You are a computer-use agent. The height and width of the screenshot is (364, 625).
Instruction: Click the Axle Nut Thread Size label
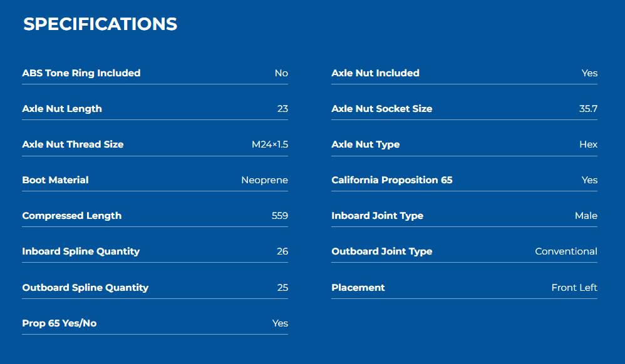(73, 144)
